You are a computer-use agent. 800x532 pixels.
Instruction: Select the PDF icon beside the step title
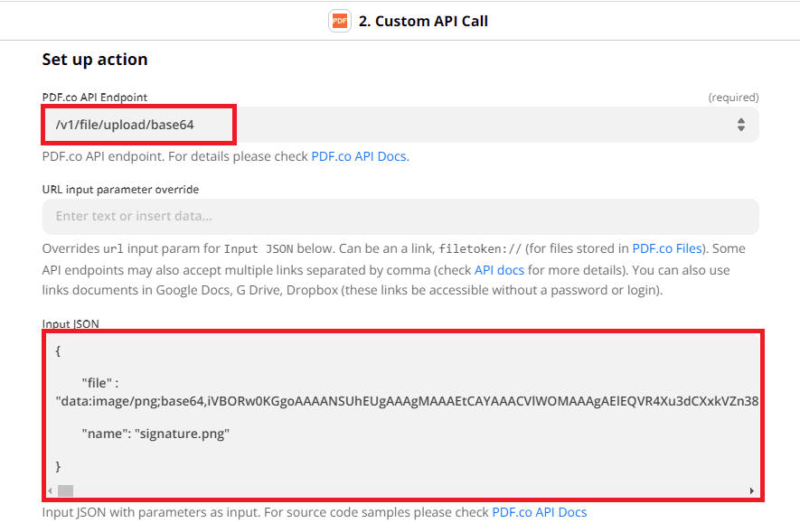coord(339,20)
